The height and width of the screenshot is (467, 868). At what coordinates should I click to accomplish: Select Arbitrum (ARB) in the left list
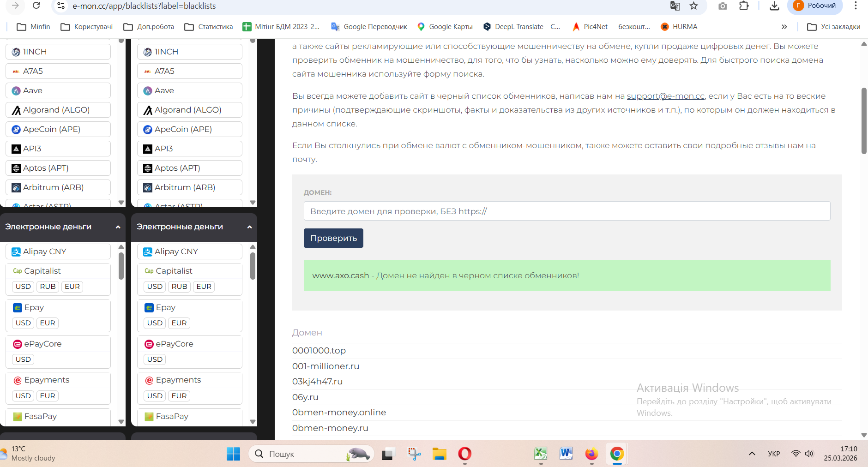click(x=58, y=187)
